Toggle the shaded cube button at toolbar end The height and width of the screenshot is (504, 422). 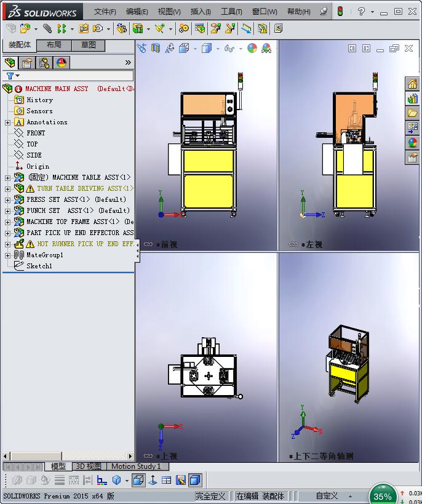click(x=196, y=481)
